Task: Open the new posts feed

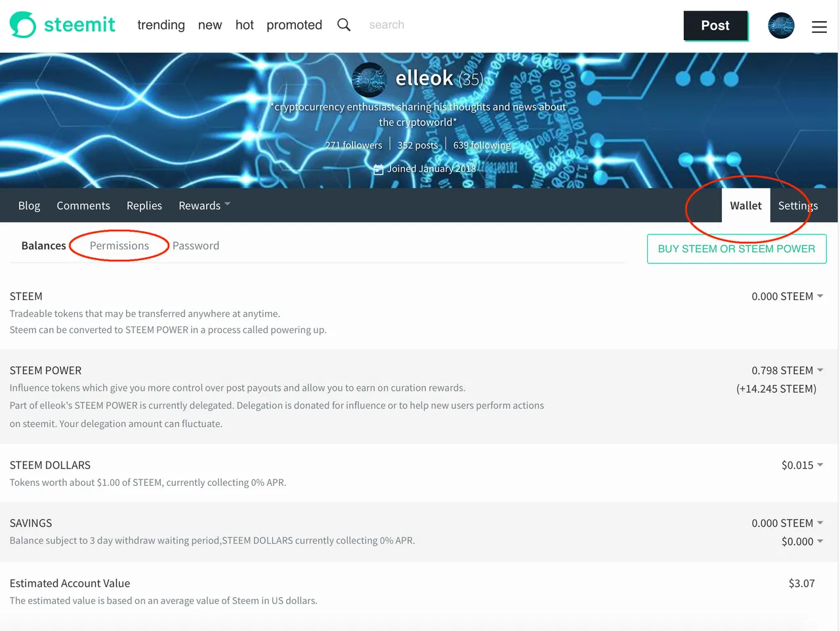Action: click(x=210, y=25)
